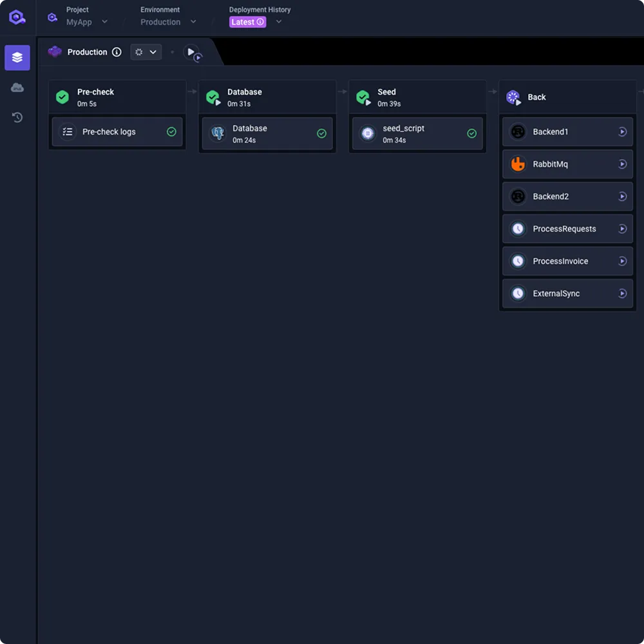Click the RabbitMq orange icon
Image resolution: width=644 pixels, height=644 pixels.
518,164
